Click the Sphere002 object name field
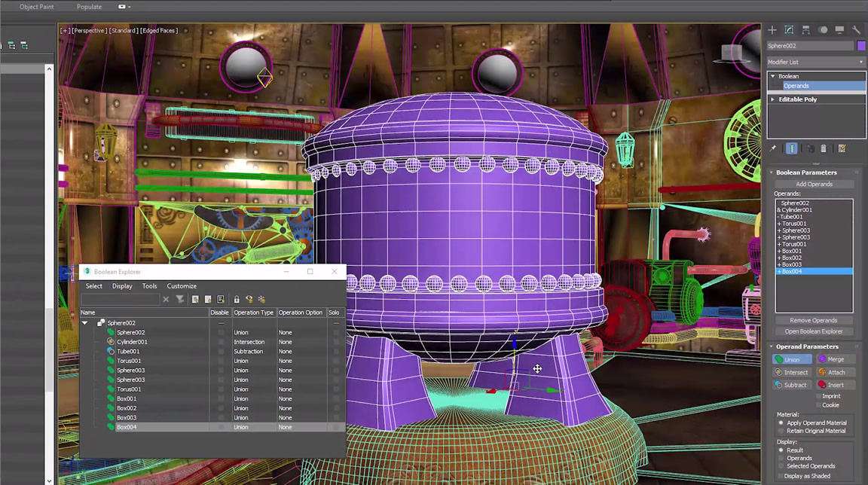The image size is (868, 485). pyautogui.click(x=811, y=46)
